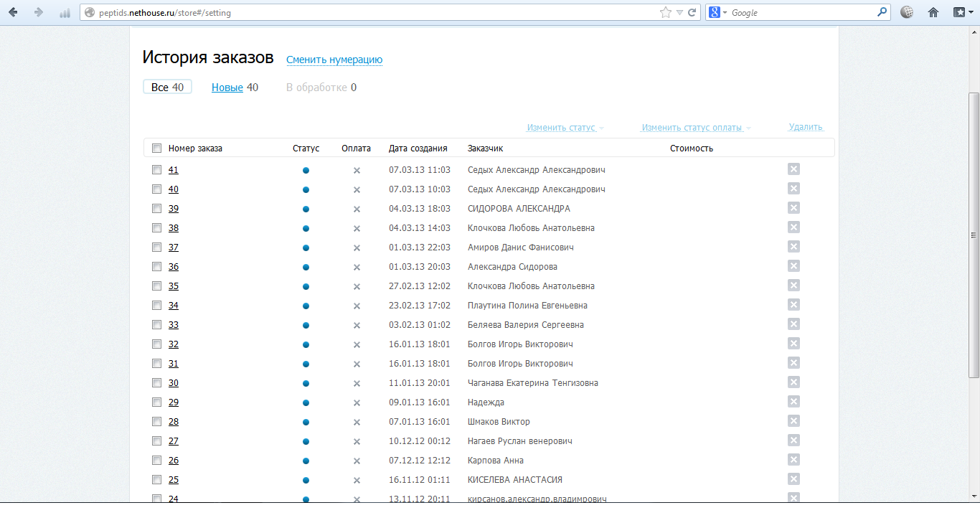Switch to the Новые orders tab

pos(227,88)
